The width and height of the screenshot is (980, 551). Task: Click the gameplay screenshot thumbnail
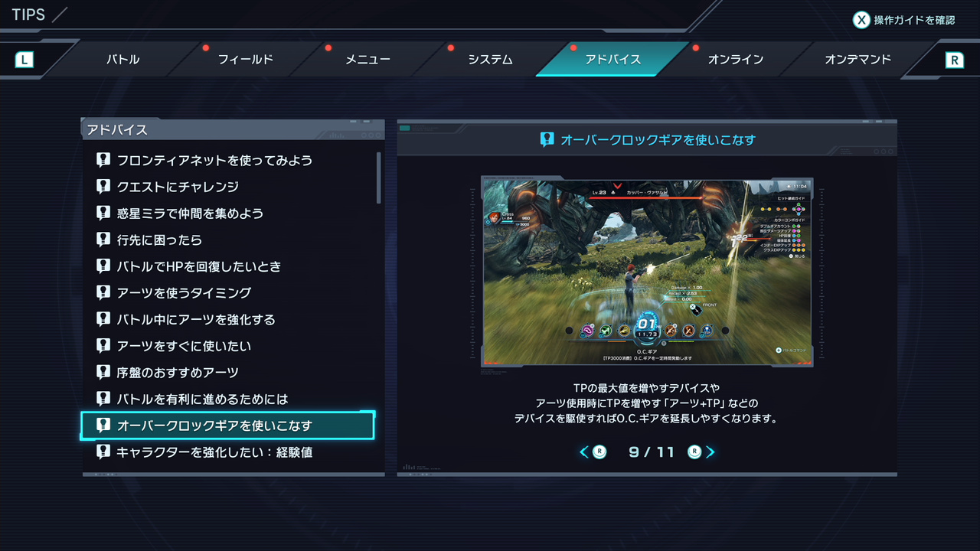647,272
